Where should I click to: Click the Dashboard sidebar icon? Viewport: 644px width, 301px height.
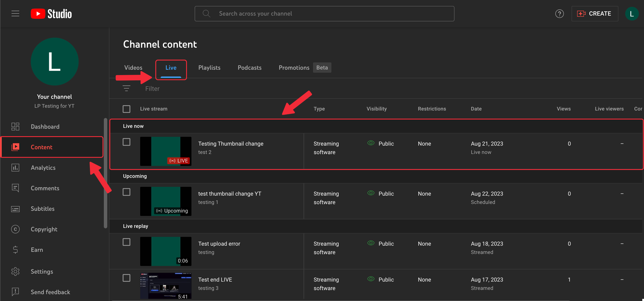pyautogui.click(x=15, y=127)
